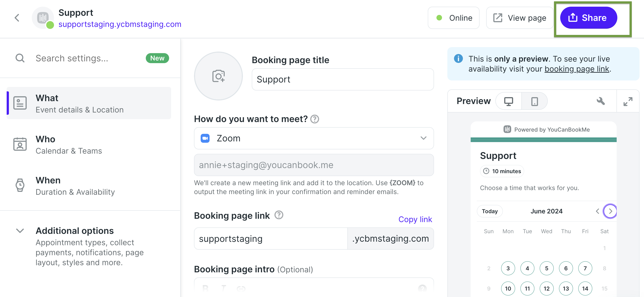Image resolution: width=644 pixels, height=297 pixels.
Task: Expand preview to full screen
Action: click(628, 101)
